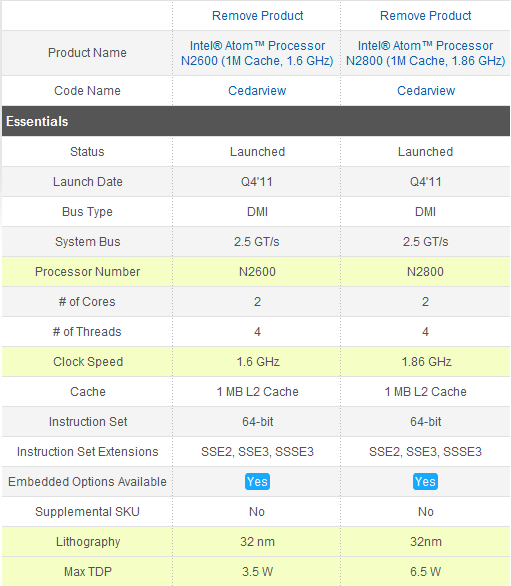Screen dimensions: 511x586
Task: Click the 3.5 W Max TDP value
Action: click(x=257, y=572)
